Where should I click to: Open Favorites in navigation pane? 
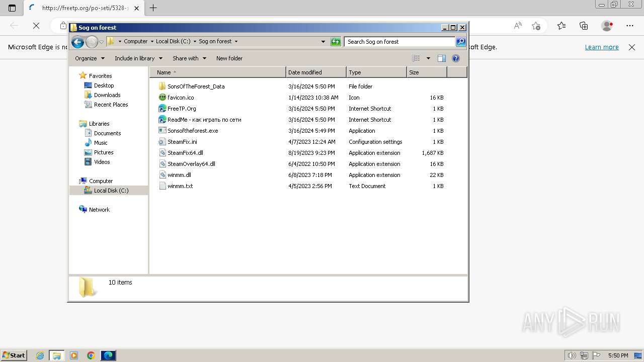click(x=100, y=76)
